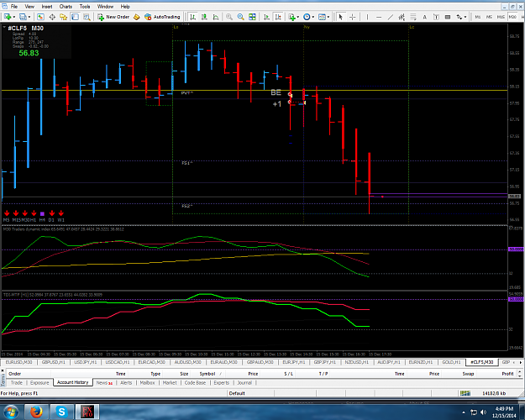Open the Insert menu
Screen dimensions: 525x420
(47, 7)
